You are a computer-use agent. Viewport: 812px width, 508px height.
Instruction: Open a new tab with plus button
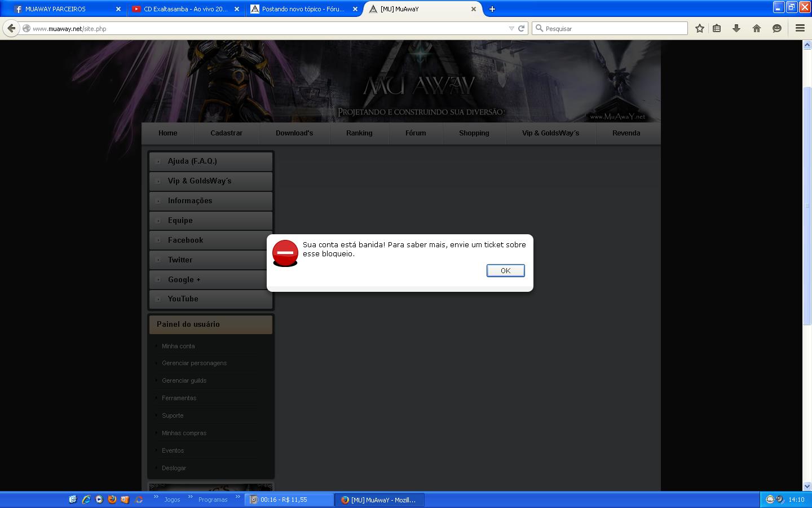492,9
